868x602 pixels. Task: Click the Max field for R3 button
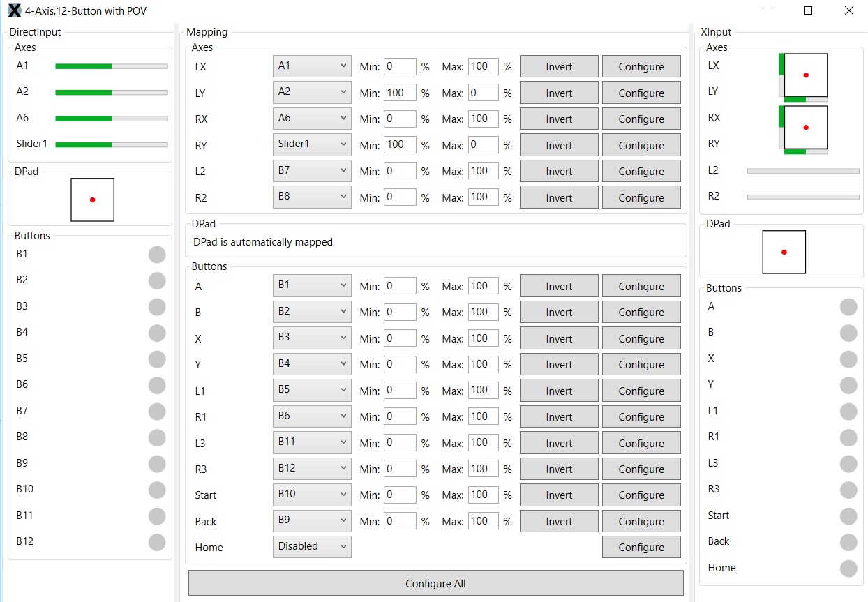[x=483, y=469]
